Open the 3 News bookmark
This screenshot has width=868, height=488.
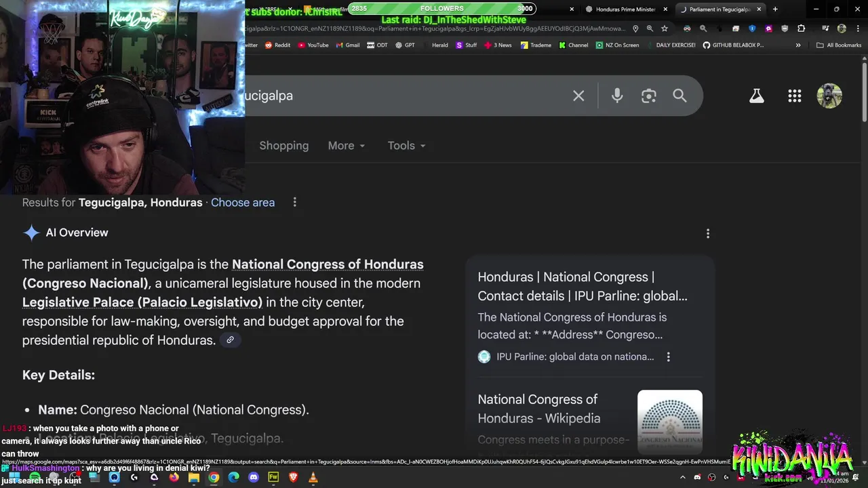point(498,45)
